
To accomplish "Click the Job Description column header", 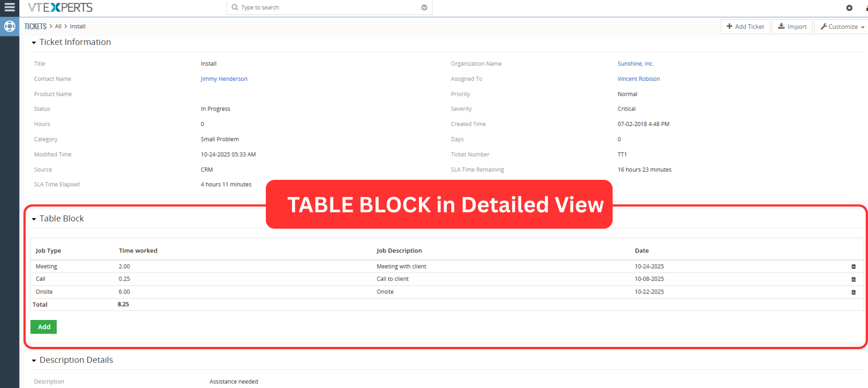I will point(399,251).
